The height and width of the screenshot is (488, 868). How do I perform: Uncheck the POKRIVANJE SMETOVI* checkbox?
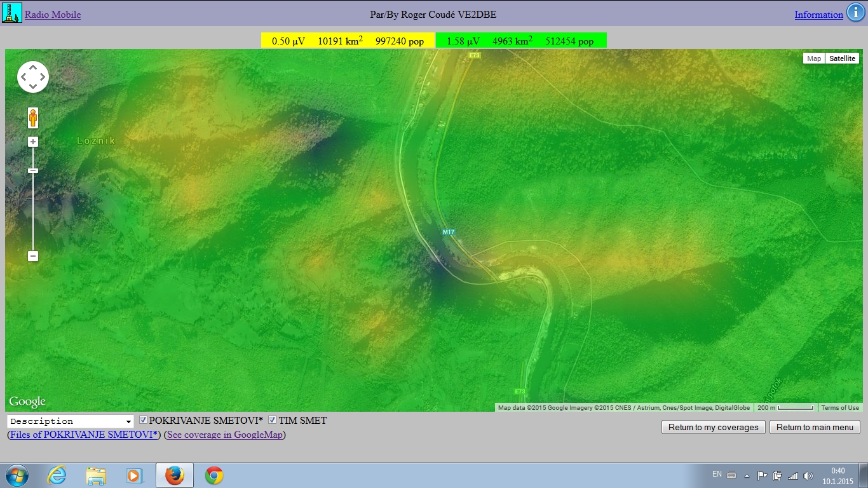[x=144, y=420]
